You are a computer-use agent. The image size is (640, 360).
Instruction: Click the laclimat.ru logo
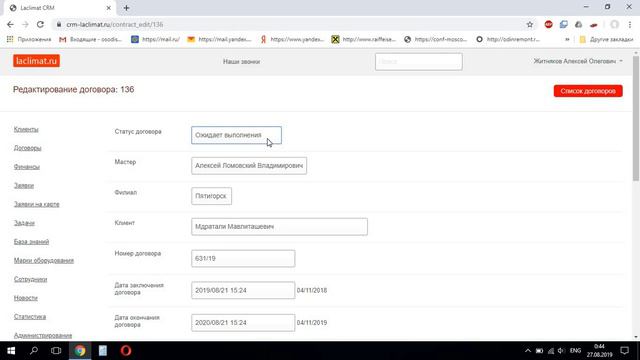tap(36, 61)
